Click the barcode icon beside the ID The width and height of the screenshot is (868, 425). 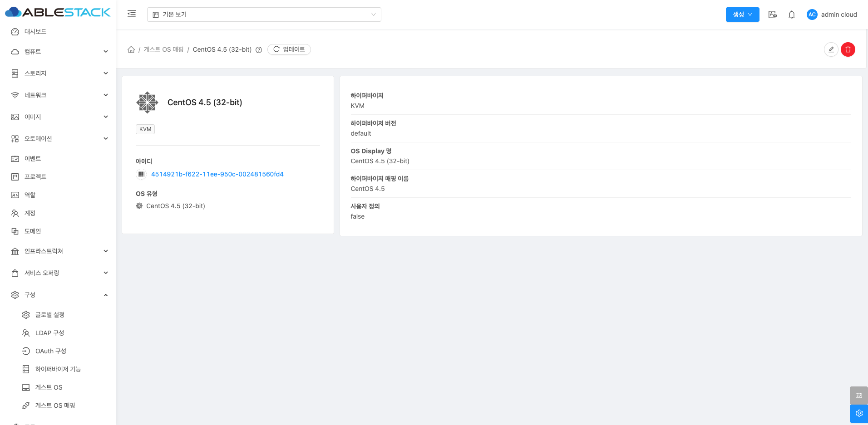click(x=141, y=174)
